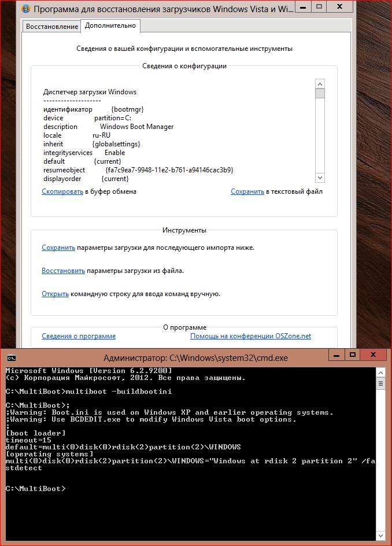Click the 'integrityservices' Enable line

[x=84, y=153]
